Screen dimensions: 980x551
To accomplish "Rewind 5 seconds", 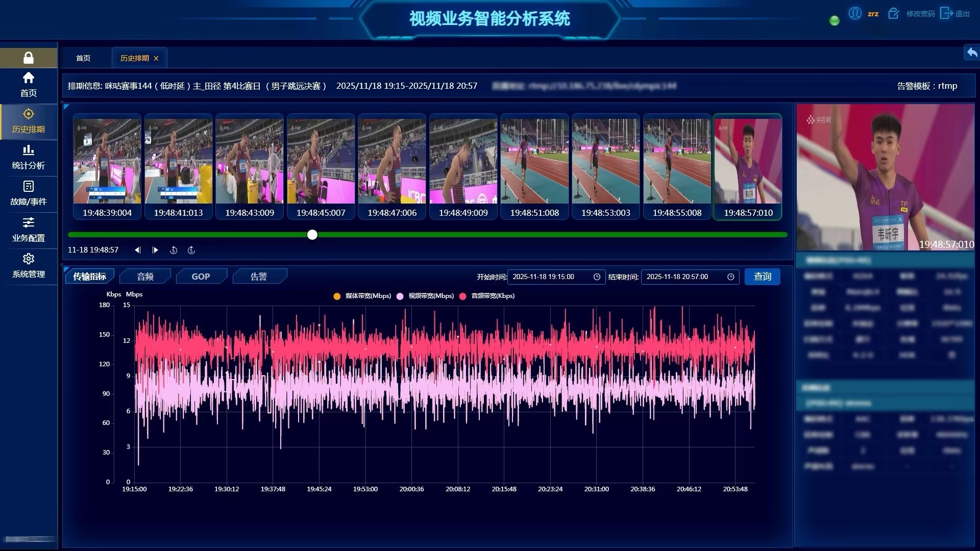I will pos(174,250).
